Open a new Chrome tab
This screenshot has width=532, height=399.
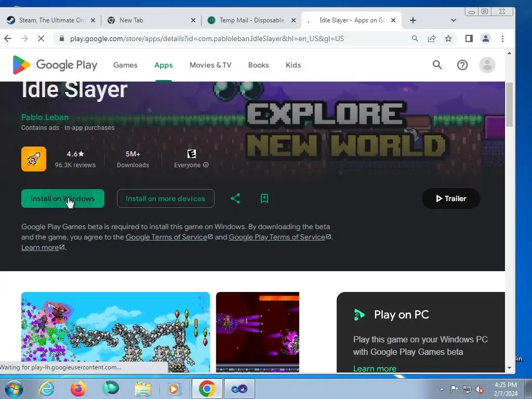click(413, 20)
